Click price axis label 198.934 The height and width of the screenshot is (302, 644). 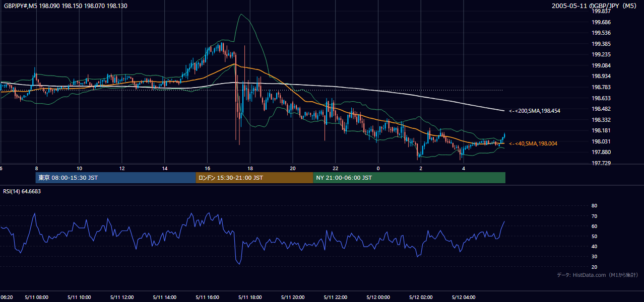(601, 76)
